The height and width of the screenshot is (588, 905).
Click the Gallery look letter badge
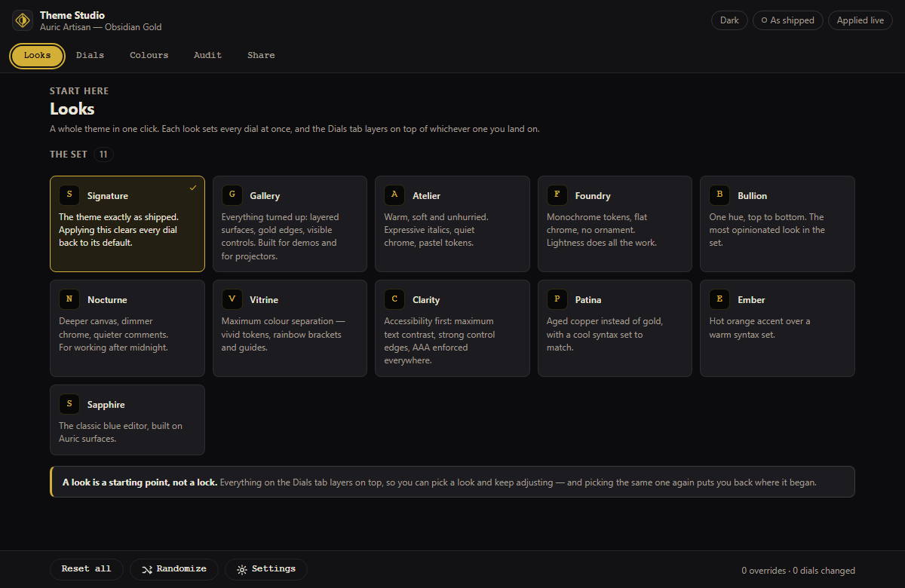[x=232, y=195]
